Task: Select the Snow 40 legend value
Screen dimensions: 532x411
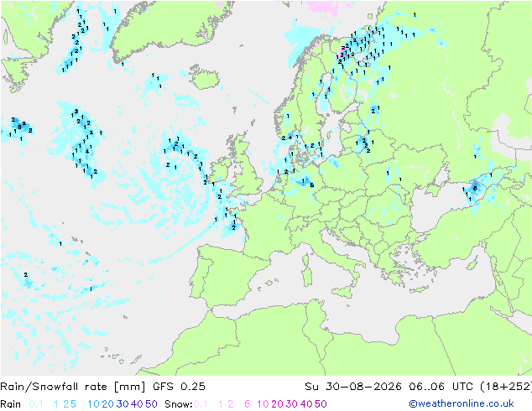Action: 306,404
